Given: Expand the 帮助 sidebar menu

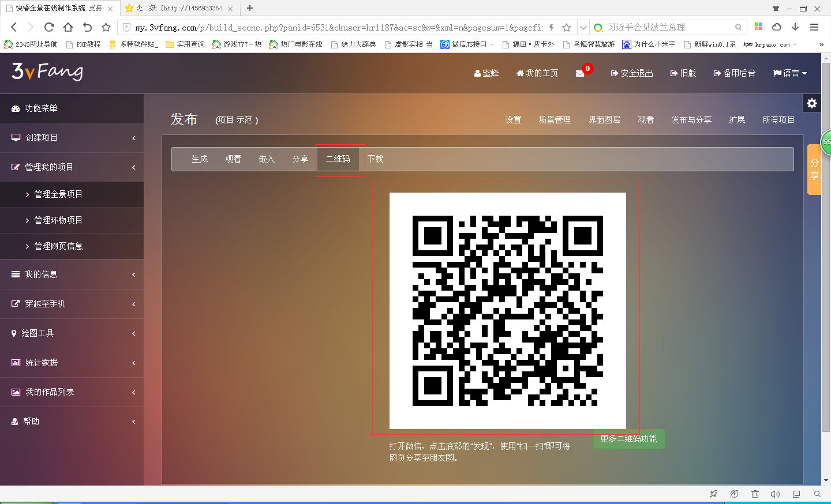Looking at the screenshot, I should click(x=72, y=422).
